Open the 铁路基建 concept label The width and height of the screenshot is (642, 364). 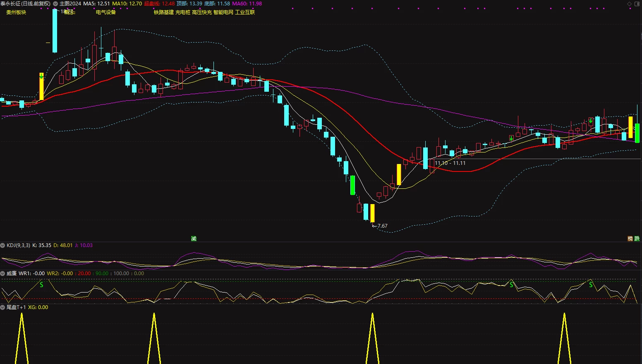pos(164,12)
